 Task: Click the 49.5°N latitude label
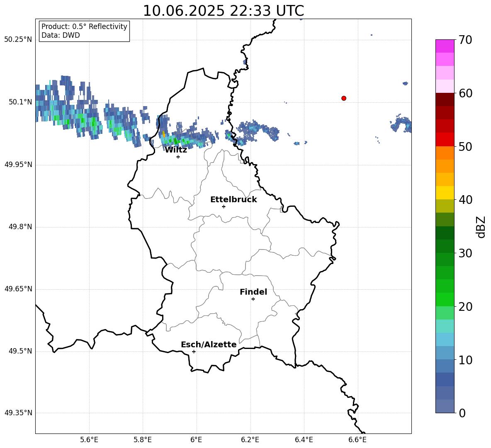pos(20,351)
